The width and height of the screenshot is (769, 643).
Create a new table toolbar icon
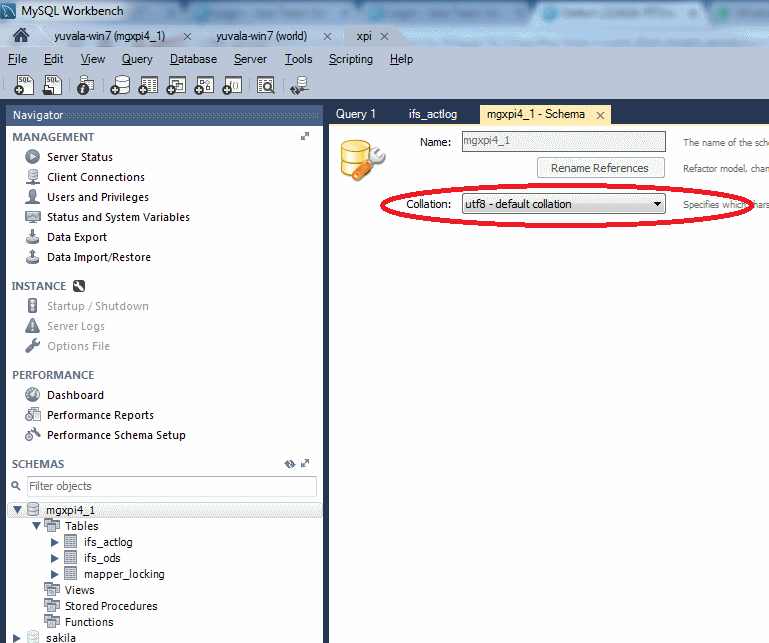click(148, 85)
